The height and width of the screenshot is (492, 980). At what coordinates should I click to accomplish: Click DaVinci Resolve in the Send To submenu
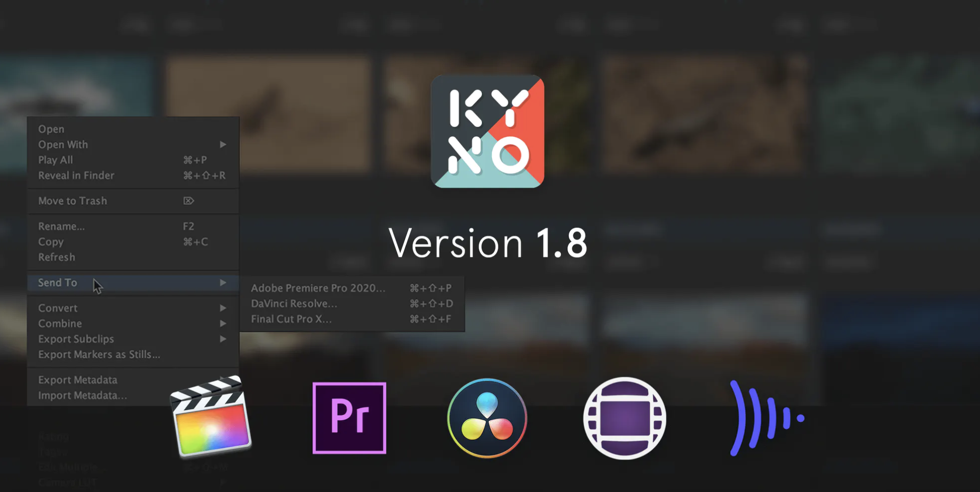point(294,303)
